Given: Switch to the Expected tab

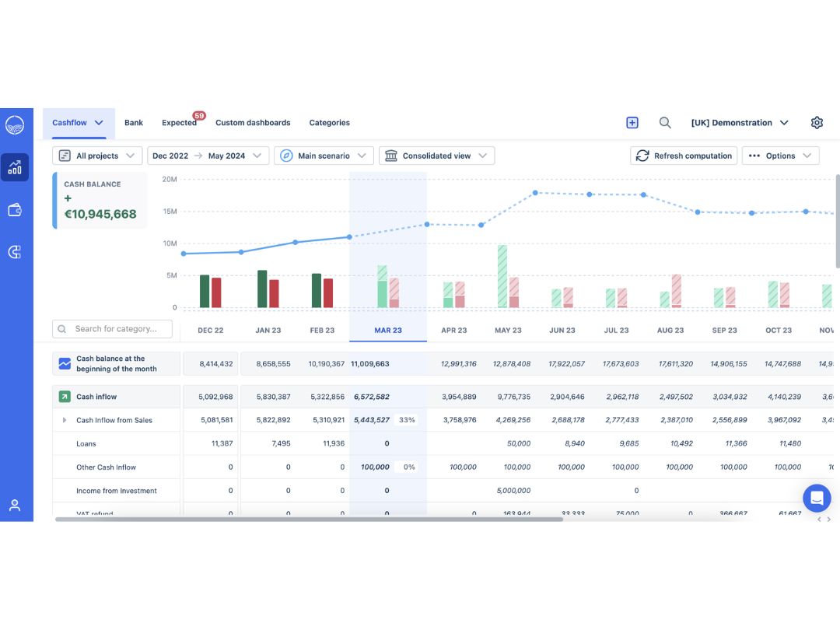Looking at the screenshot, I should pos(179,123).
